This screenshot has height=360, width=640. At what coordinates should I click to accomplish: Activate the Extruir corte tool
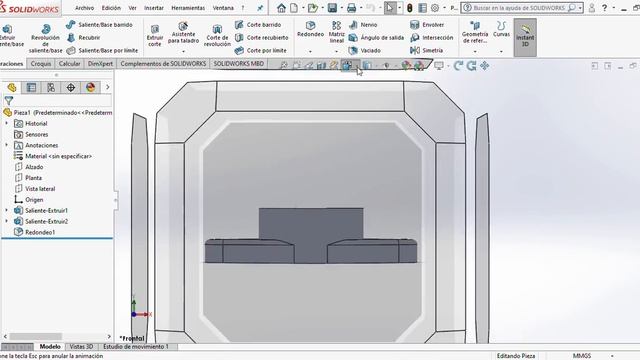click(155, 36)
